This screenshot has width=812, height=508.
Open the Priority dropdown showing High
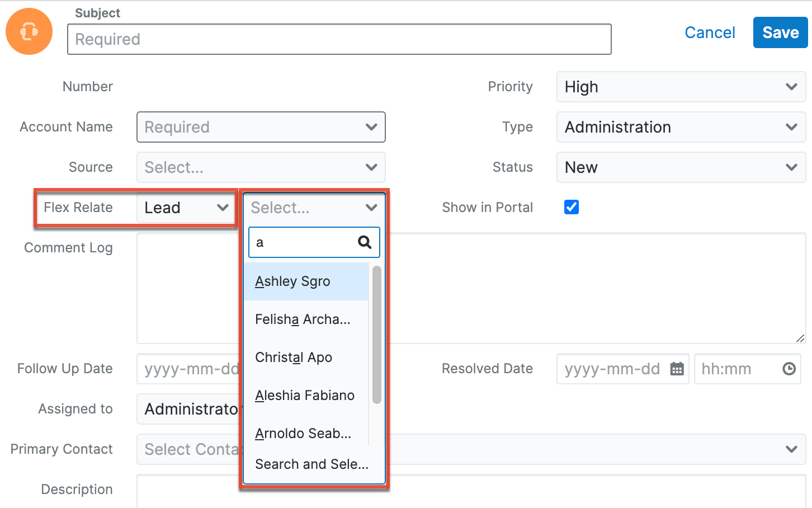(x=681, y=87)
